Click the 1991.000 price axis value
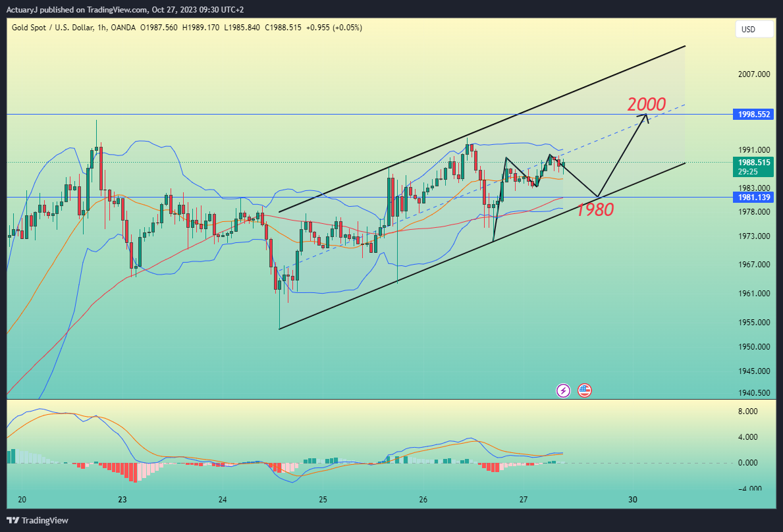 click(754, 149)
